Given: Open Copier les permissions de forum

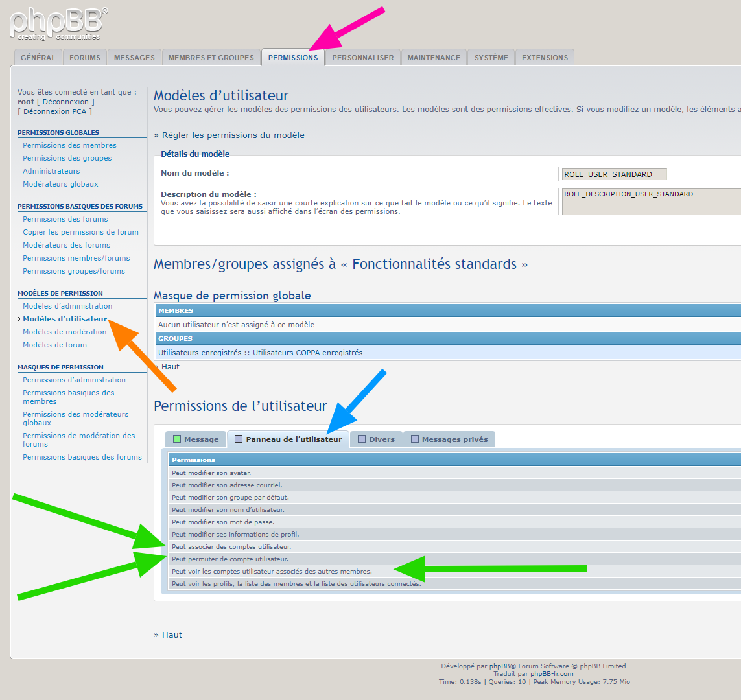Looking at the screenshot, I should pyautogui.click(x=80, y=232).
